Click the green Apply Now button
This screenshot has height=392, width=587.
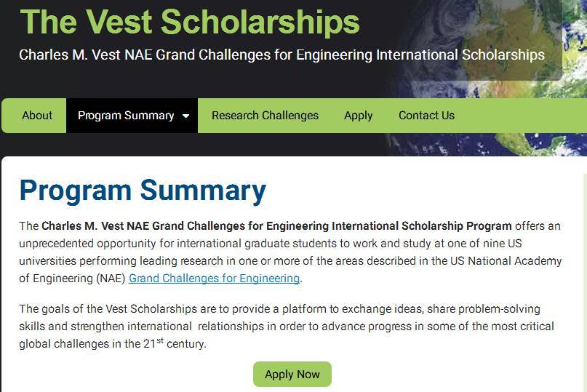click(x=292, y=374)
